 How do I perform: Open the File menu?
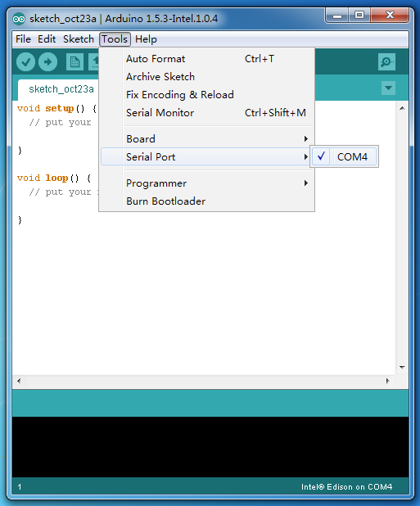coord(23,39)
